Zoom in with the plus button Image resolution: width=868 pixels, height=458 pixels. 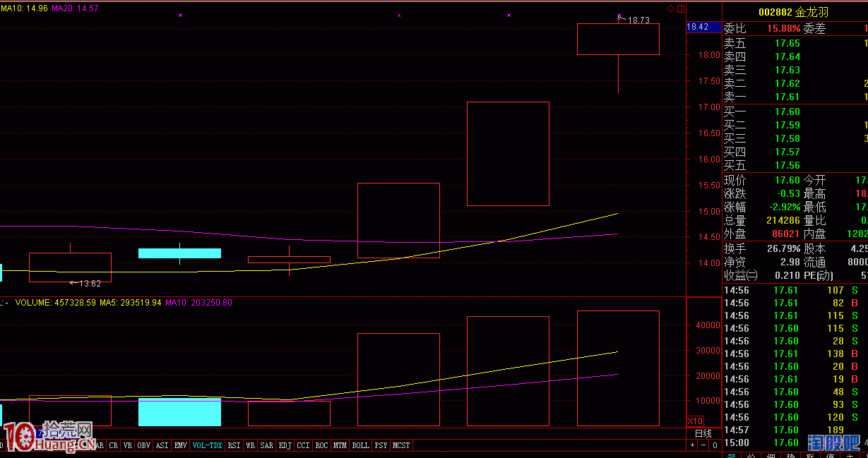(x=692, y=446)
